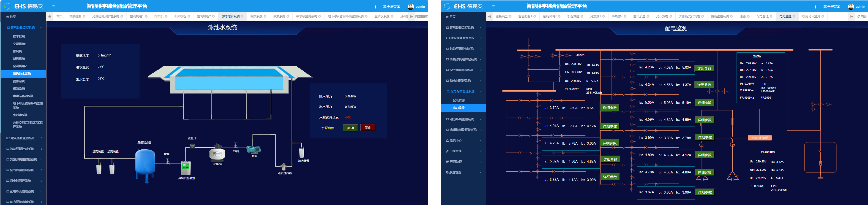Click the blue 臭氧混合罐 tank icon
This screenshot has width=868, height=205.
pyautogui.click(x=145, y=165)
